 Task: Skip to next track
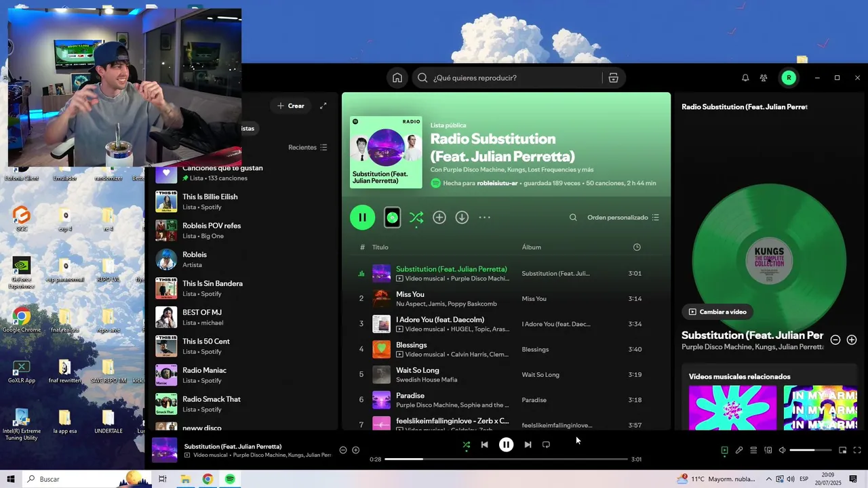point(528,445)
